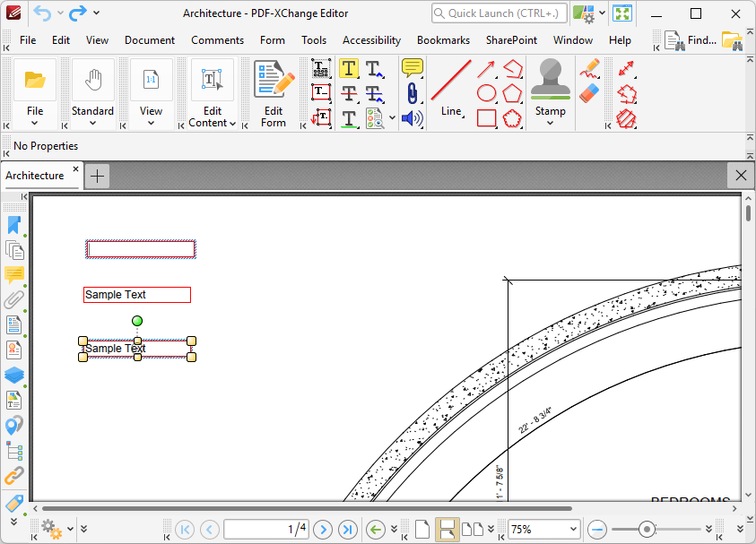Open the Document menu
The height and width of the screenshot is (544, 756).
[x=150, y=40]
